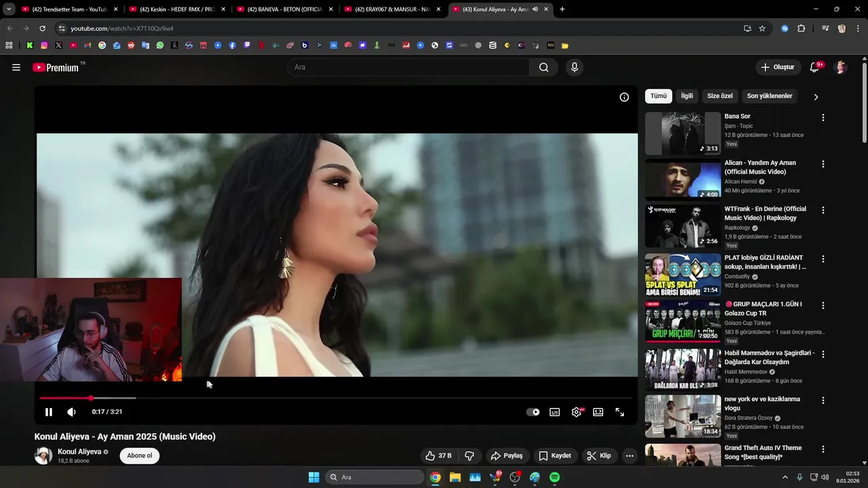Show video info card icon
Image resolution: width=868 pixels, height=488 pixels.
pos(624,97)
